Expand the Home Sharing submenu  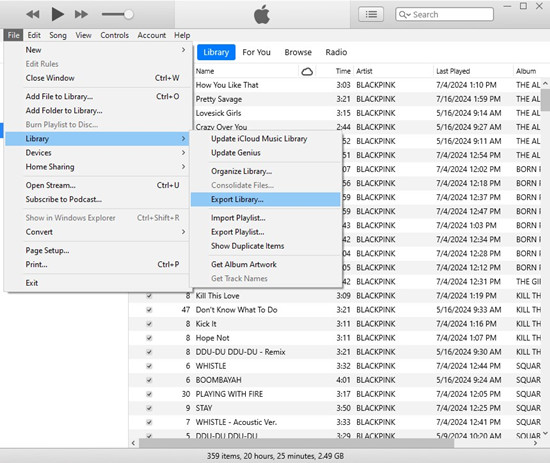[98, 167]
